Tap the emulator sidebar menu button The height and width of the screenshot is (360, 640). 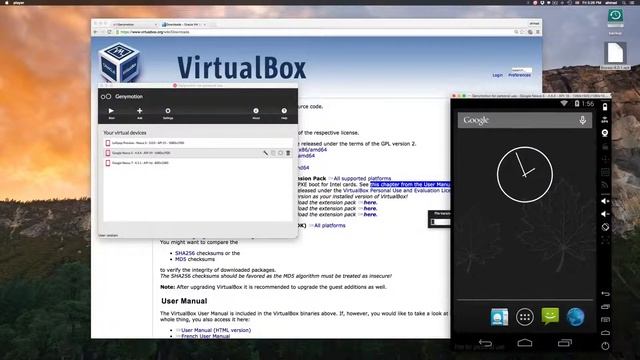(x=605, y=320)
